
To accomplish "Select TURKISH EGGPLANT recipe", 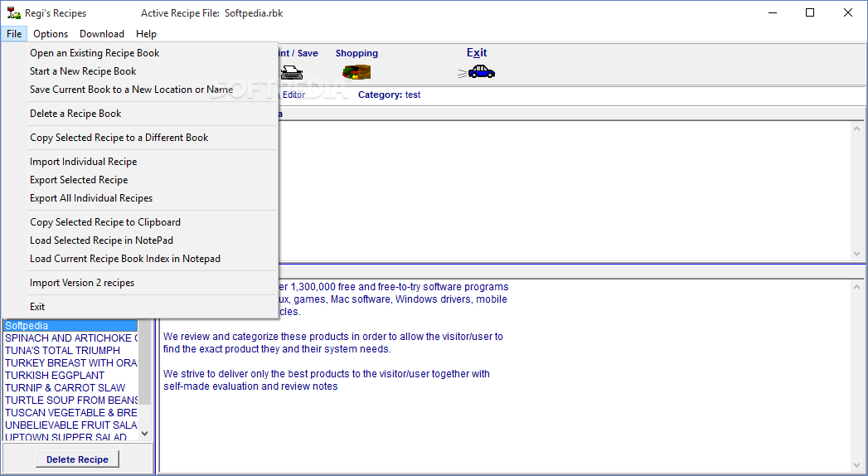I will 70,376.
